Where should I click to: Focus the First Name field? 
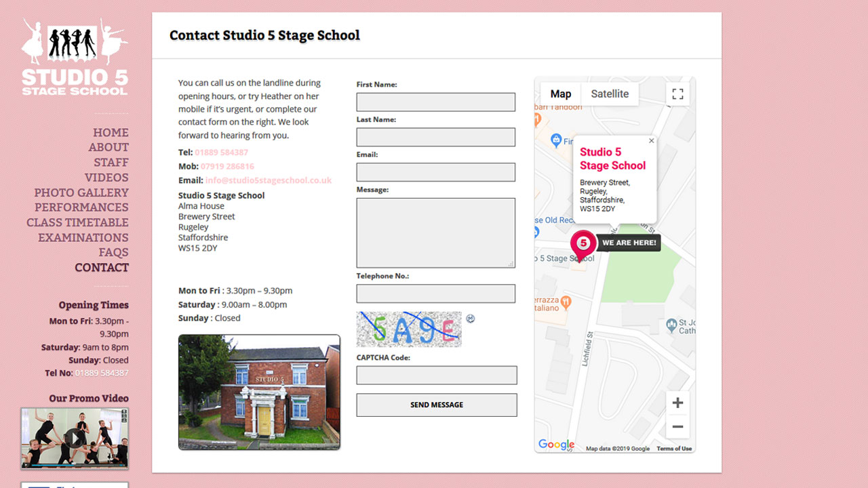[x=436, y=102]
